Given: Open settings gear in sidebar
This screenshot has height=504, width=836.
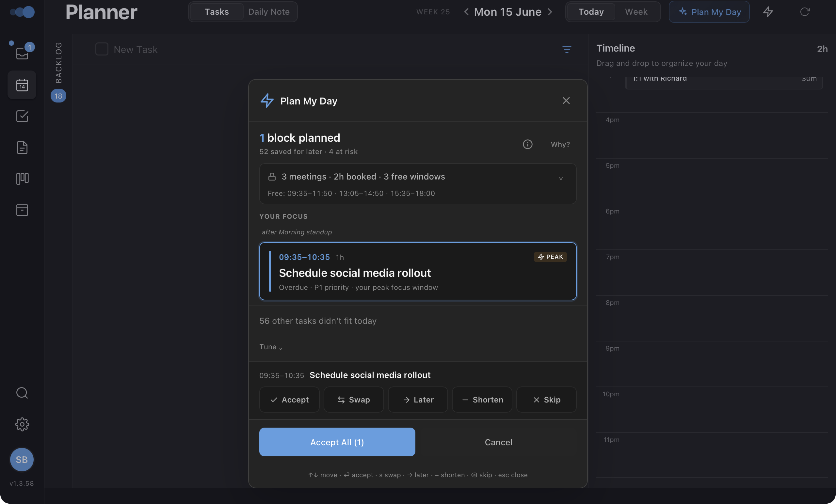Looking at the screenshot, I should [22, 424].
